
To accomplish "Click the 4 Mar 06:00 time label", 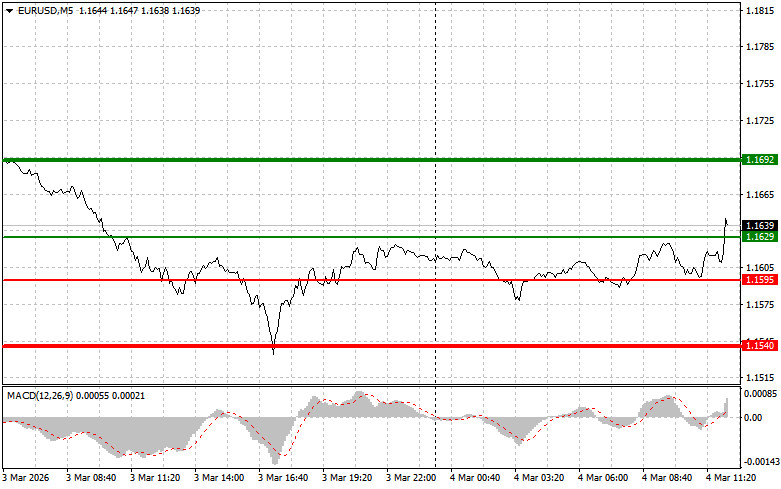I will click(603, 478).
